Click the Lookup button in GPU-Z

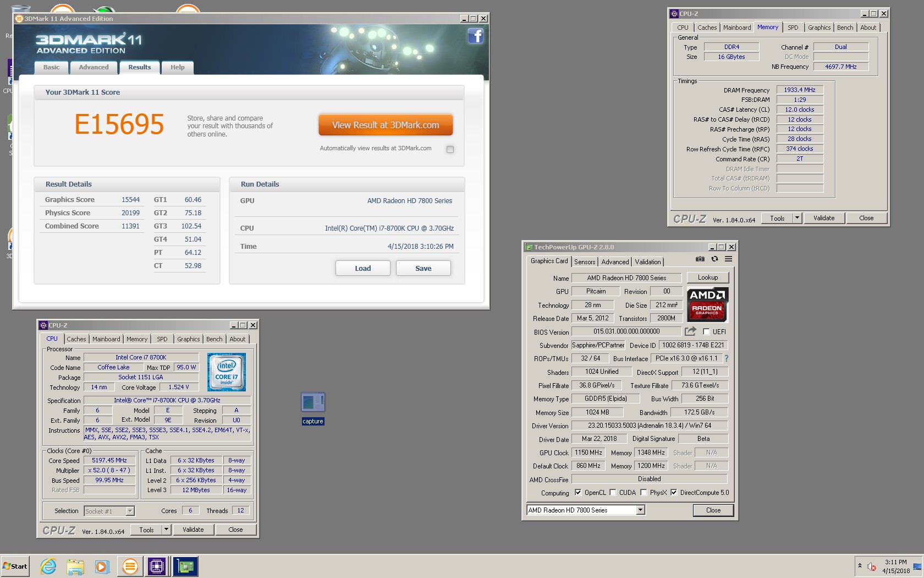pos(708,277)
